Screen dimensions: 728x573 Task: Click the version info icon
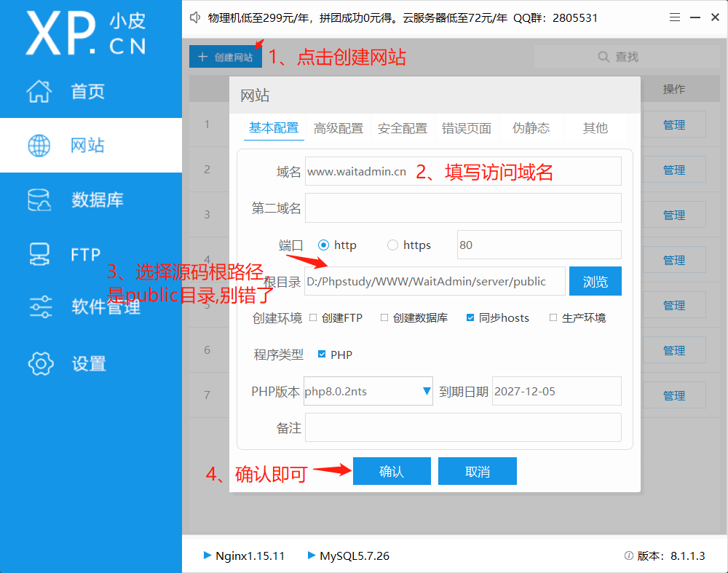629,556
